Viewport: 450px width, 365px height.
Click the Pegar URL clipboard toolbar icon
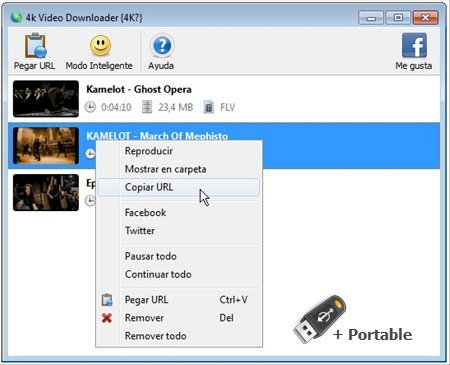coord(35,45)
